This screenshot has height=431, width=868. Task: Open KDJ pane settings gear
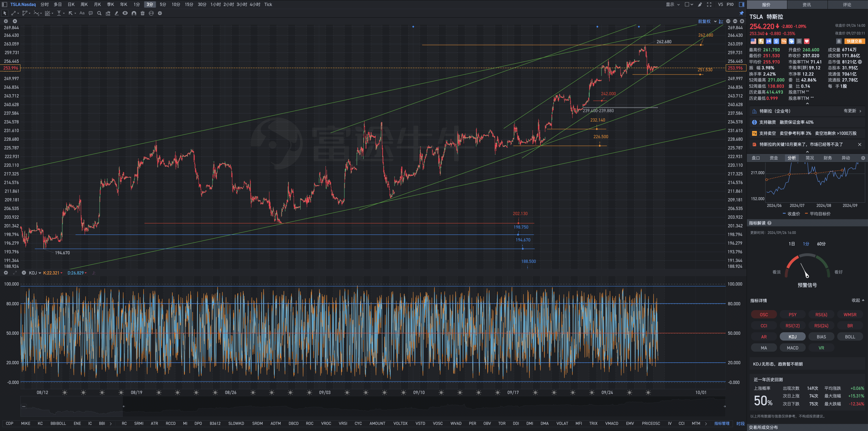[x=6, y=273]
